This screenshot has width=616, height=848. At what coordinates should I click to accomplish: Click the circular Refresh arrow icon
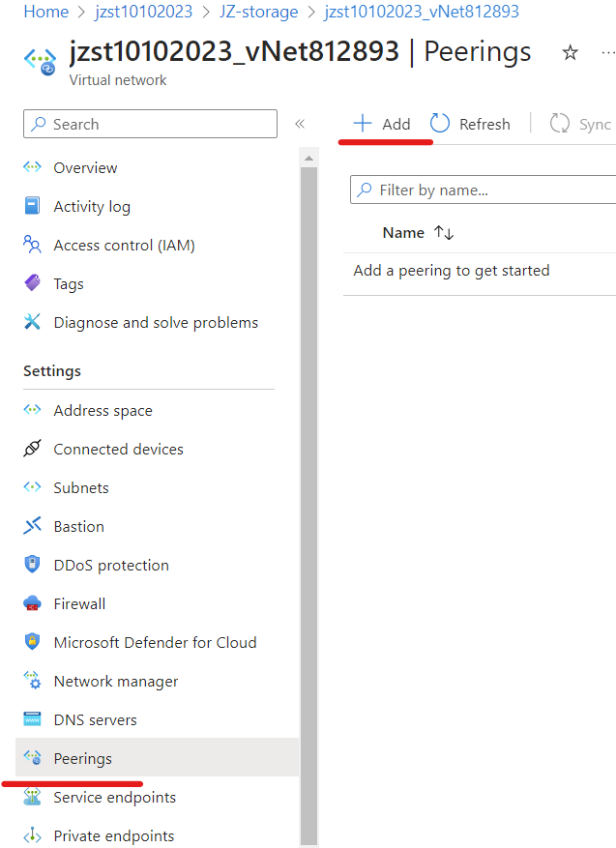pyautogui.click(x=440, y=124)
